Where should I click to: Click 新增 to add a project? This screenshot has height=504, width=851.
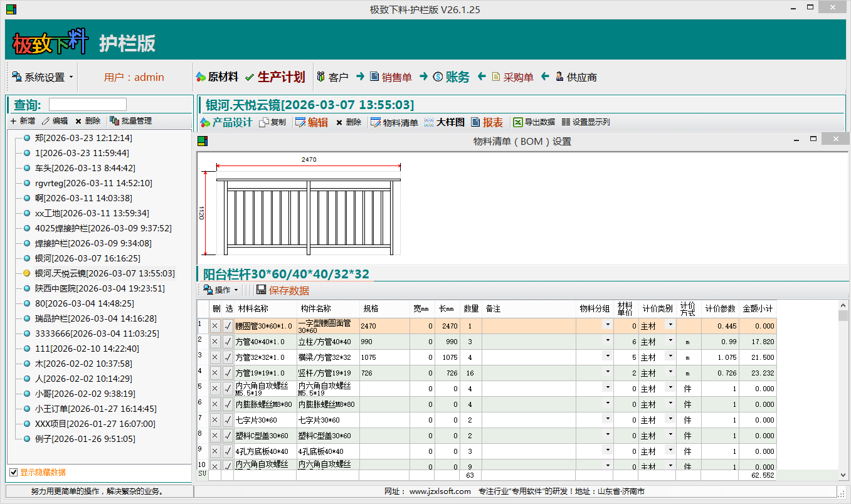[x=23, y=121]
